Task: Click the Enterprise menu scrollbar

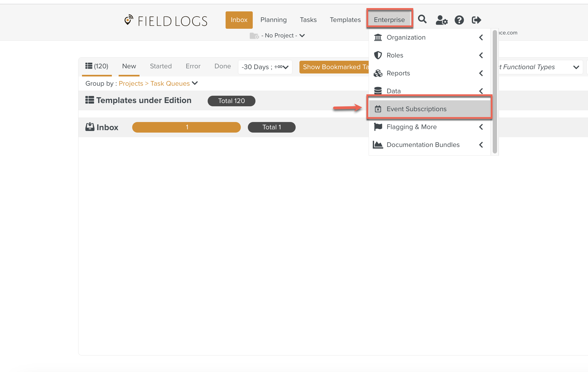Action: 495,92
